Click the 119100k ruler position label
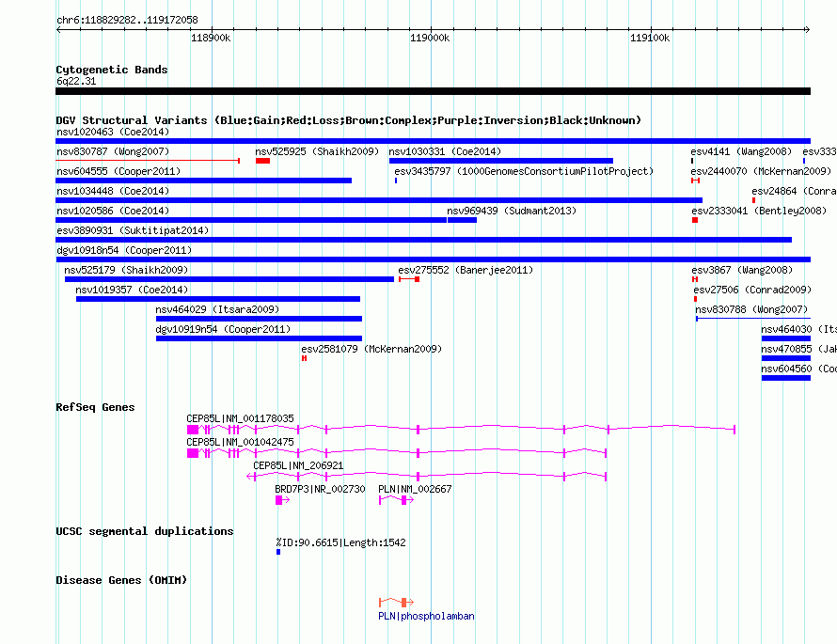 (x=650, y=38)
